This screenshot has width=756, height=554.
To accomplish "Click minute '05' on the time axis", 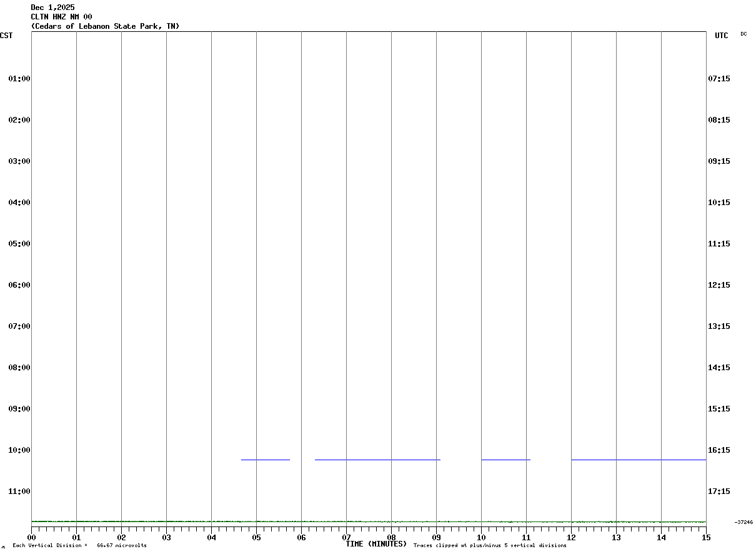I will pos(256,538).
